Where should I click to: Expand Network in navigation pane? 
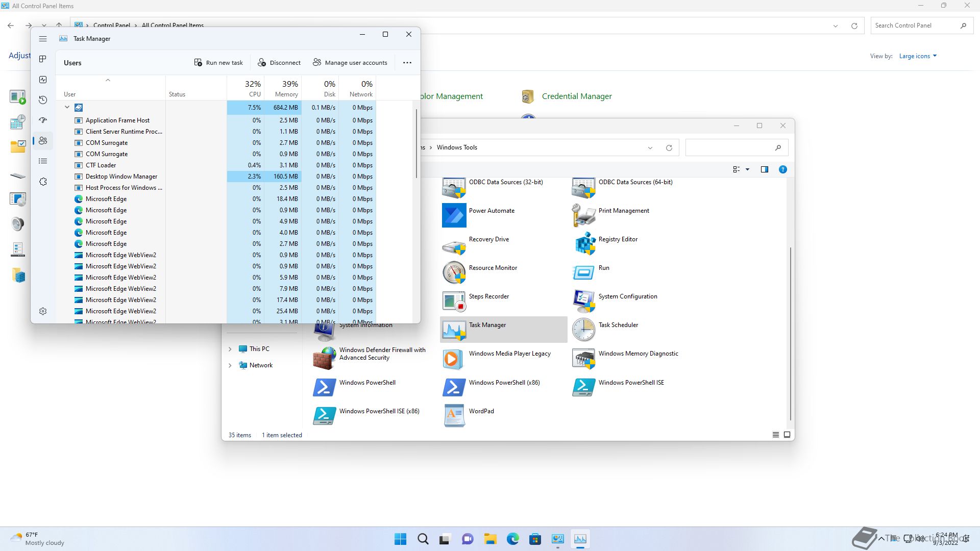(230, 366)
